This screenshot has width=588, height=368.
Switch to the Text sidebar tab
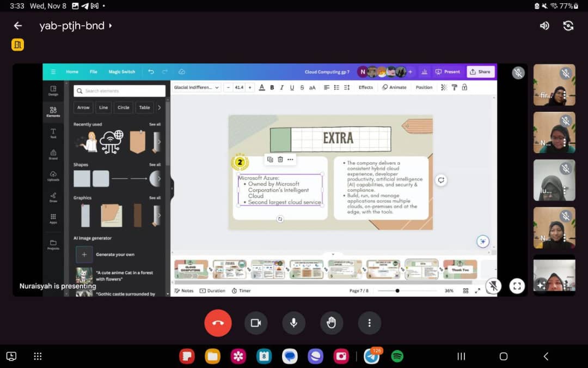[53, 133]
